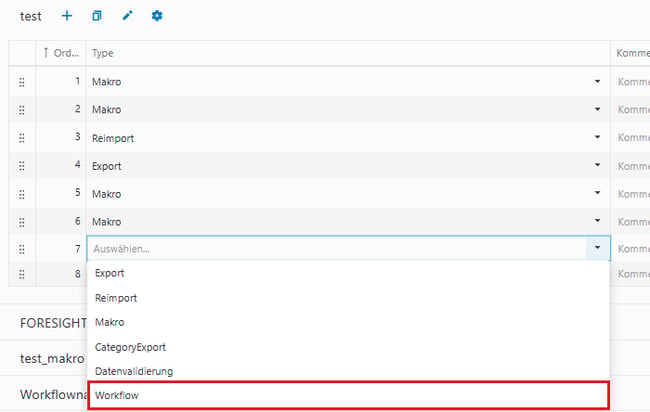The image size is (650, 412).
Task: Sort by the Ord... column header
Action: click(x=61, y=53)
